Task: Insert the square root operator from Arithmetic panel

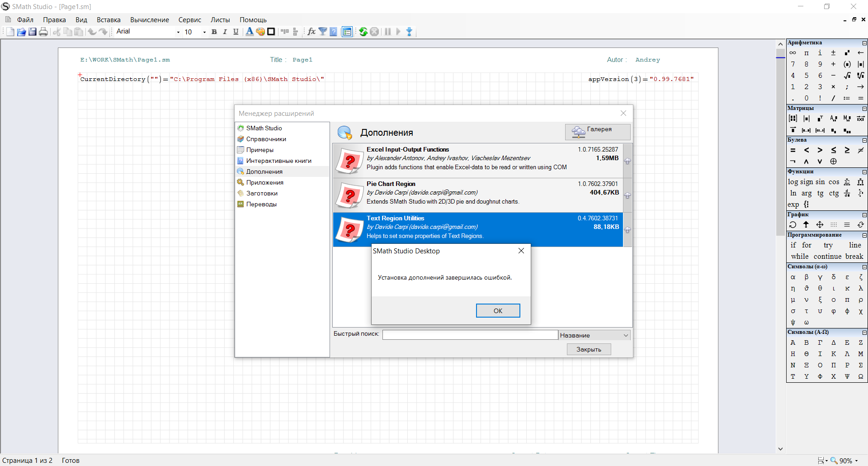Action: point(847,76)
